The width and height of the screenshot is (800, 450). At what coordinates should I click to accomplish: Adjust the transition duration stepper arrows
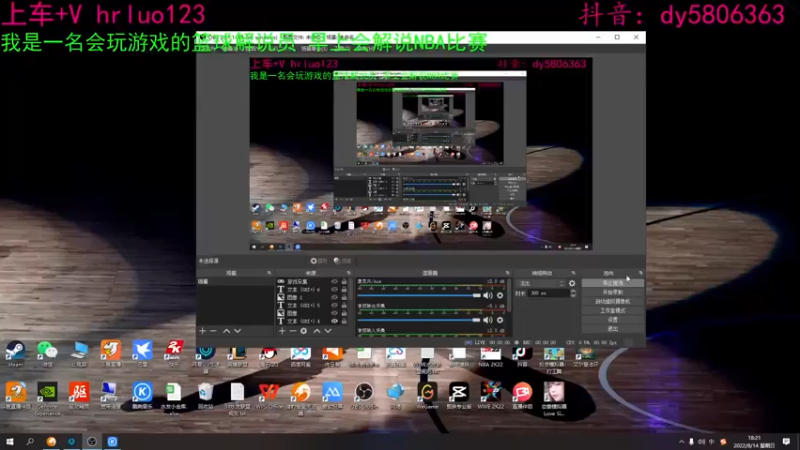click(x=573, y=293)
